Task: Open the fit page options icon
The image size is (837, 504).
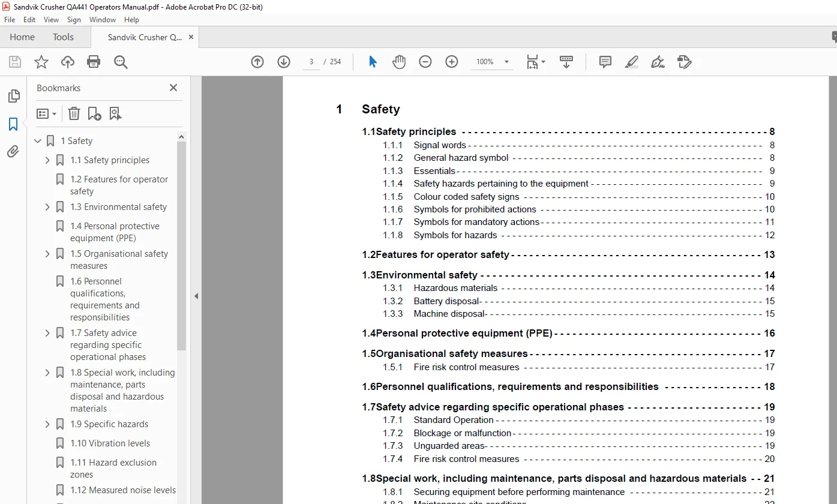Action: point(535,62)
